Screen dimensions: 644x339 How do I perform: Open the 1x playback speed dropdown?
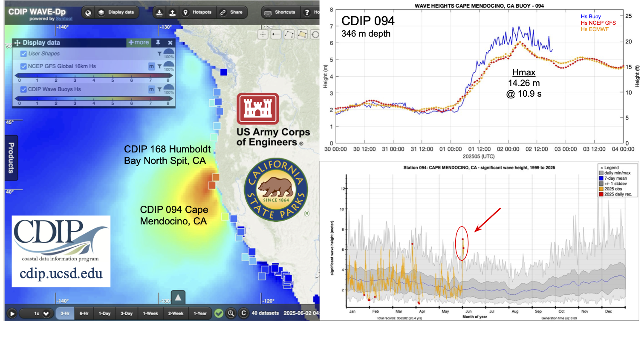tap(37, 313)
